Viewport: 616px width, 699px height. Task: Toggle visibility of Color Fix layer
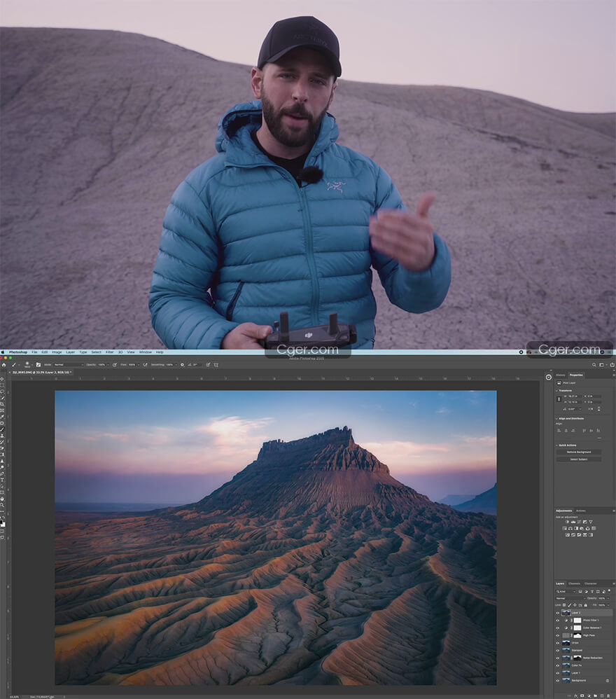558,665
